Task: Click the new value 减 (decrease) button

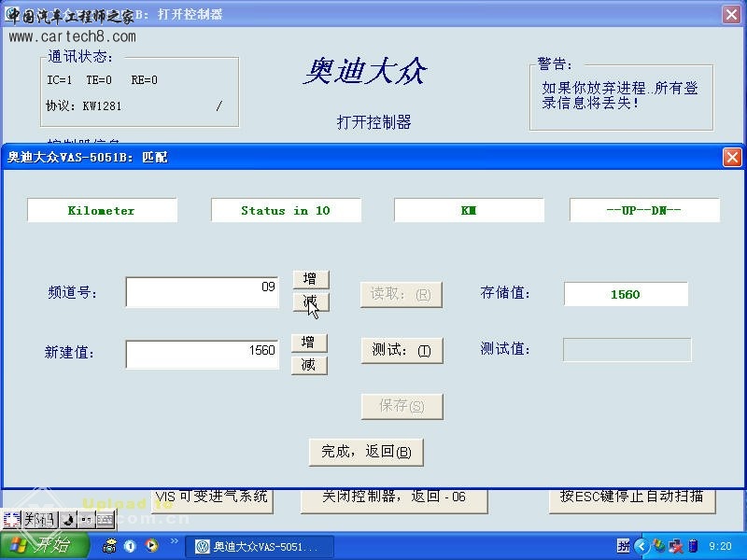Action: tap(309, 365)
